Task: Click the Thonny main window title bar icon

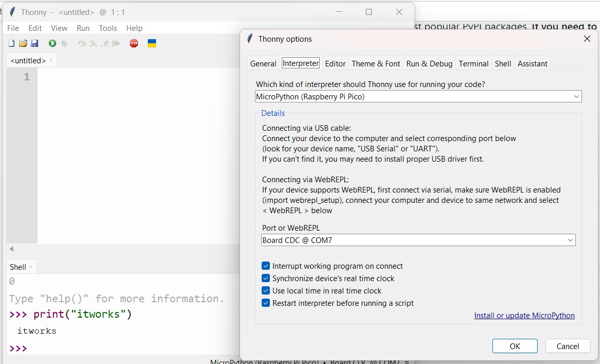Action: (x=12, y=12)
